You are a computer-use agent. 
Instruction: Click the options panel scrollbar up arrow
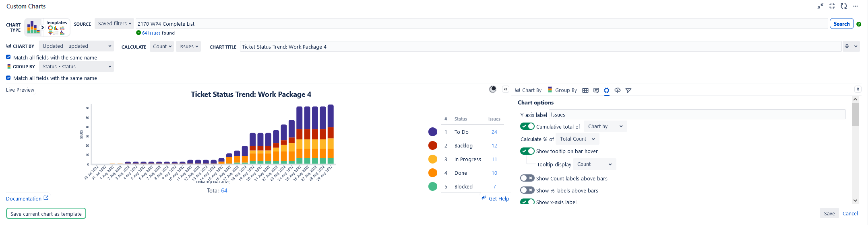(856, 99)
